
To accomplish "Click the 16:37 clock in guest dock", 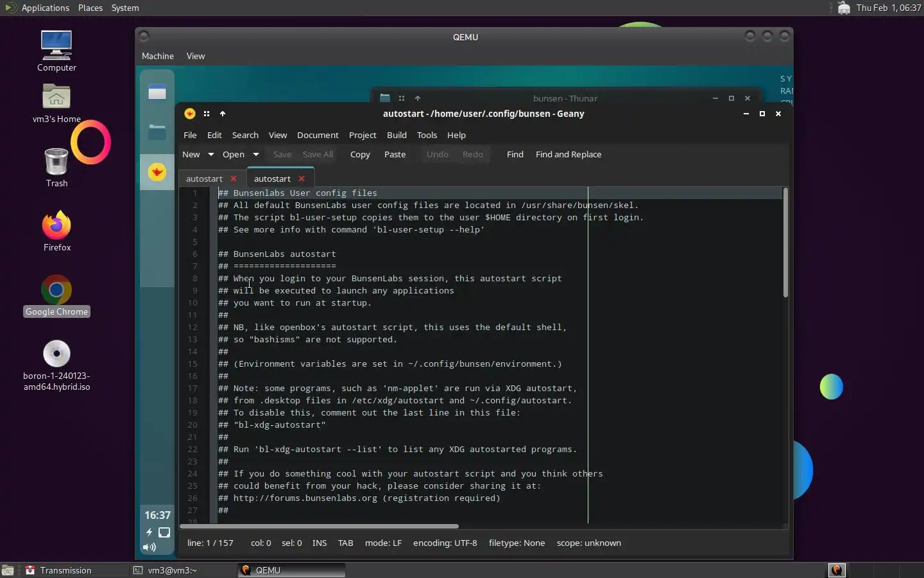I will coord(157,515).
